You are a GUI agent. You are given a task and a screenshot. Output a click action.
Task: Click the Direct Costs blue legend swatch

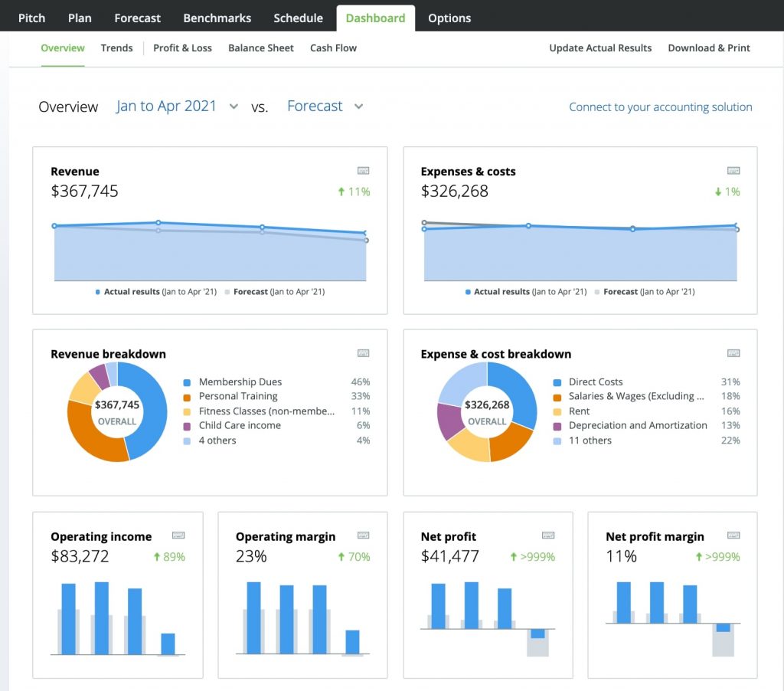click(557, 383)
